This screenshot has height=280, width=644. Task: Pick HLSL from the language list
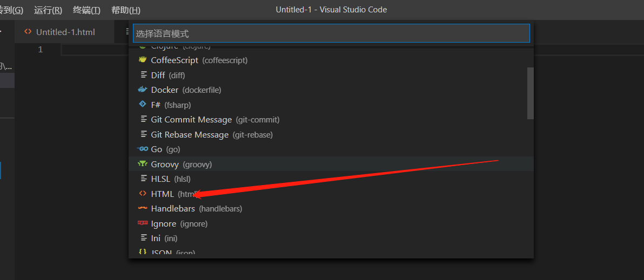[171, 179]
